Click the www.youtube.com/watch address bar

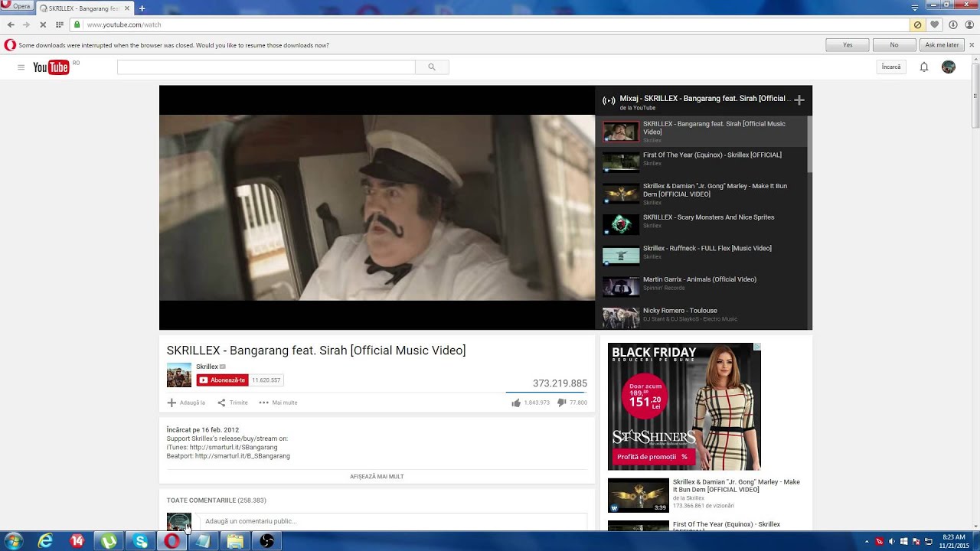point(490,24)
